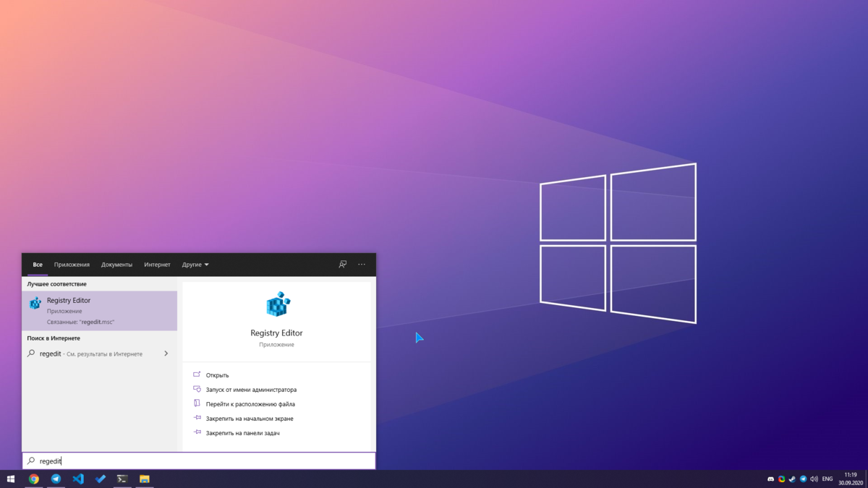This screenshot has width=868, height=488.
Task: Open the three-dots options menu in search
Action: pos(362,265)
